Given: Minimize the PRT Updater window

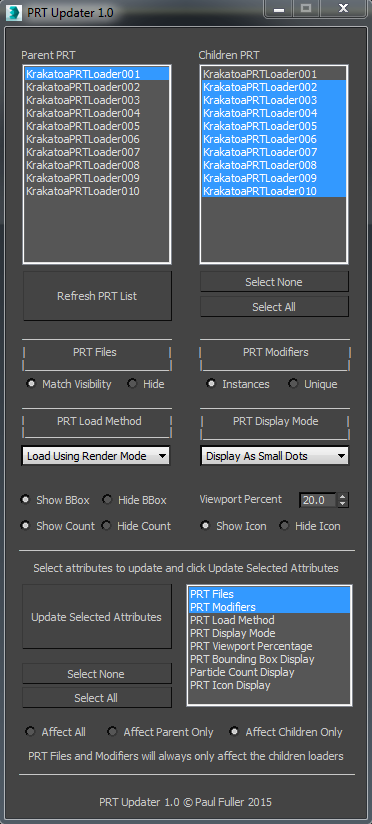Looking at the screenshot, I should tap(279, 9).
